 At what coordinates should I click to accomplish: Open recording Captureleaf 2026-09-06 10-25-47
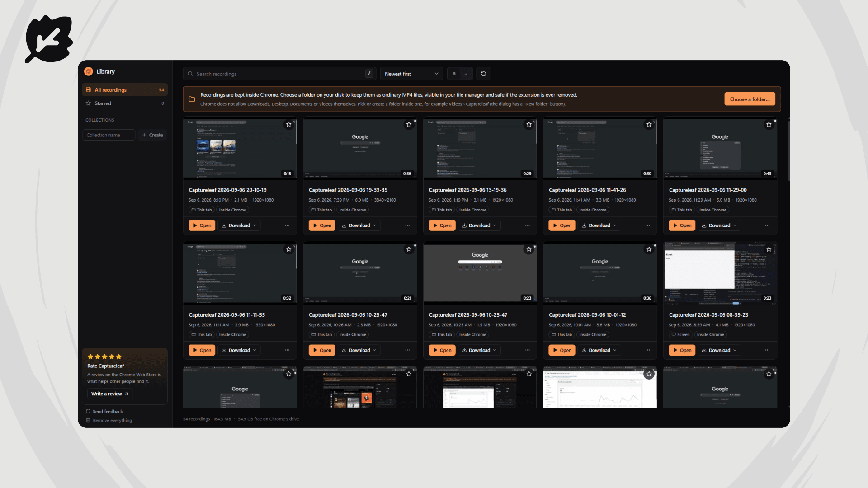point(442,350)
